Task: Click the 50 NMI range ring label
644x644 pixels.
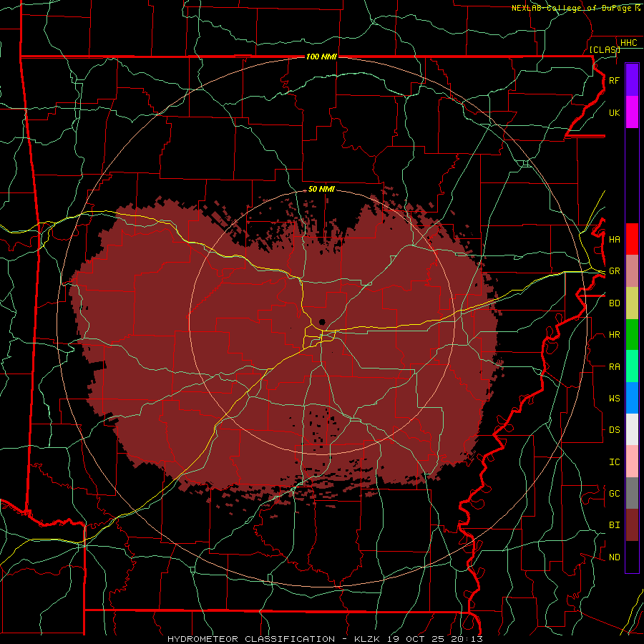Action: click(321, 189)
